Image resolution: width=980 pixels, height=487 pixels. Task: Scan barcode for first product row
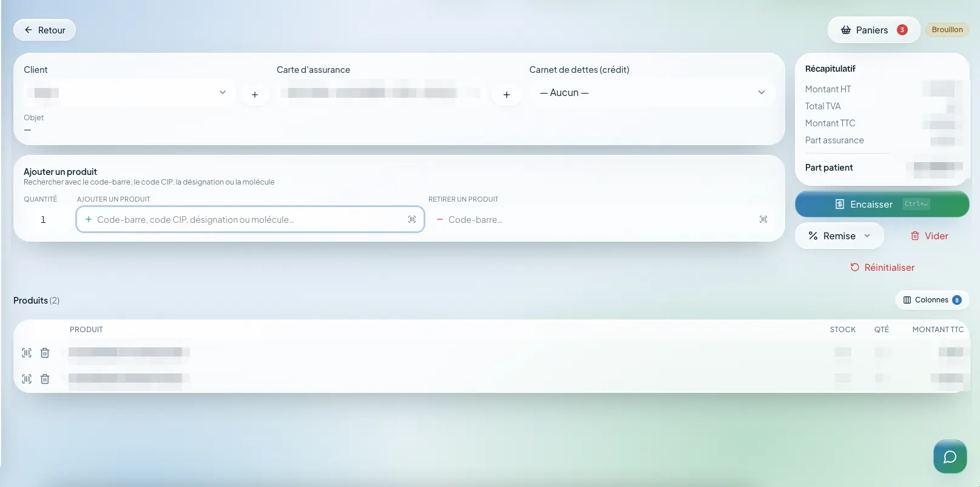click(27, 353)
